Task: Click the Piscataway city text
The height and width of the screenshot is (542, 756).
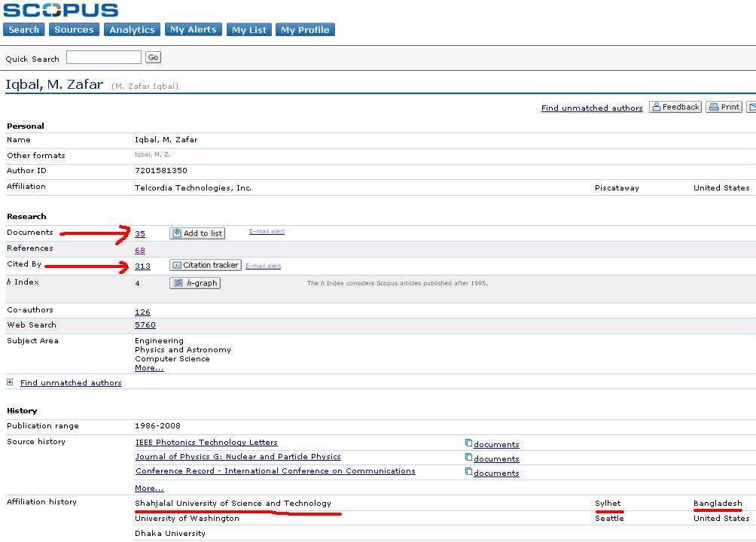Action: click(617, 188)
